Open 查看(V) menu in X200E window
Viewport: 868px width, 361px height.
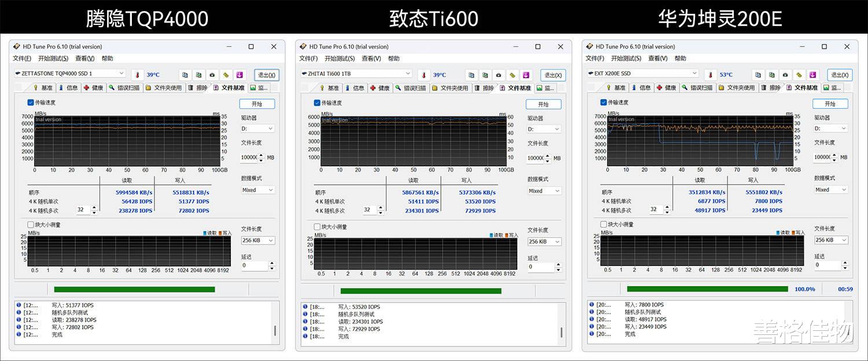(657, 59)
